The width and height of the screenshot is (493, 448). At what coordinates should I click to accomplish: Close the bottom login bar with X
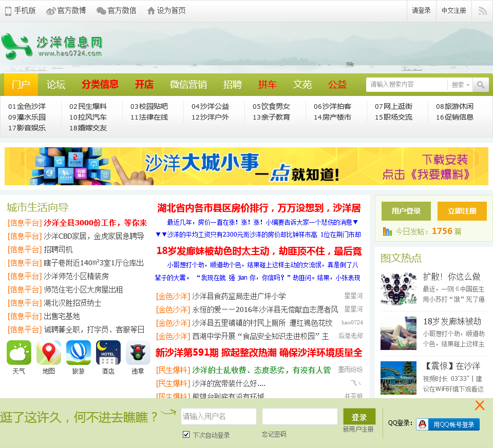pyautogui.click(x=480, y=405)
